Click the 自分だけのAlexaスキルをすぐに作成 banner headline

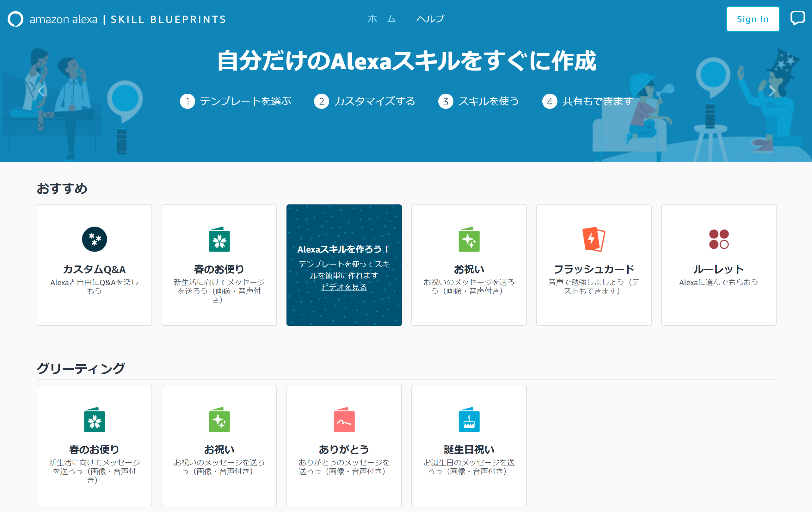point(407,61)
